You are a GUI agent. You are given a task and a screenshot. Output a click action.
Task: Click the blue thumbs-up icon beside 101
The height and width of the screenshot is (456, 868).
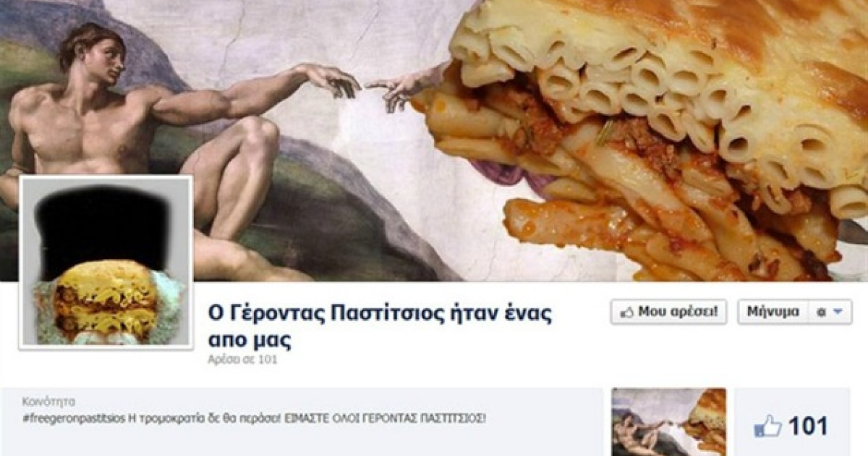[x=767, y=426]
